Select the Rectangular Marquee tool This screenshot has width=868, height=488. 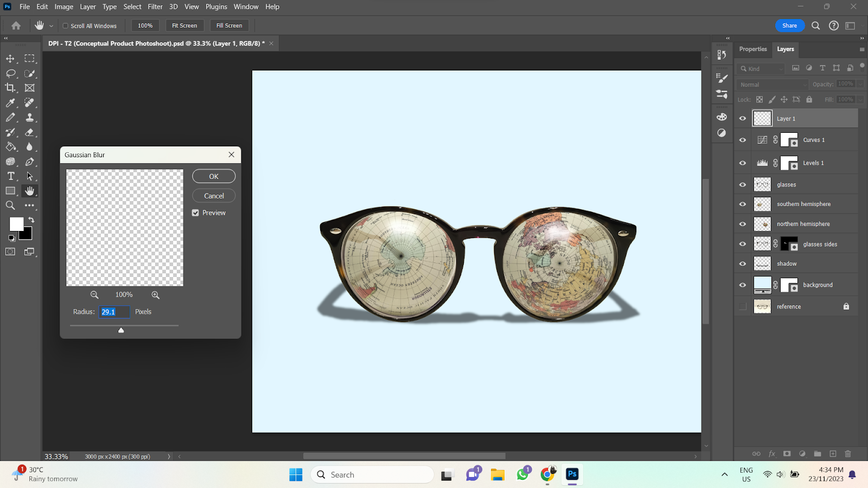click(30, 59)
